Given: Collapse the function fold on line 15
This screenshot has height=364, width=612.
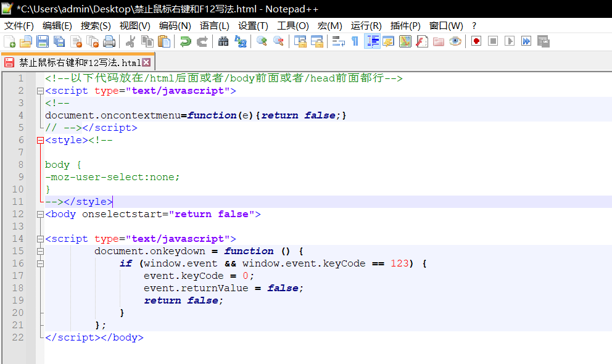Looking at the screenshot, I should pos(40,251).
